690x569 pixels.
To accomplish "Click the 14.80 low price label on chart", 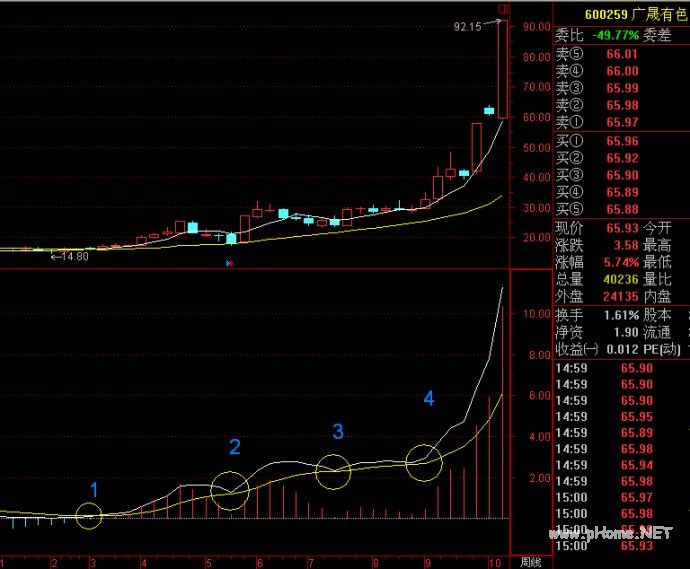I will tap(75, 256).
